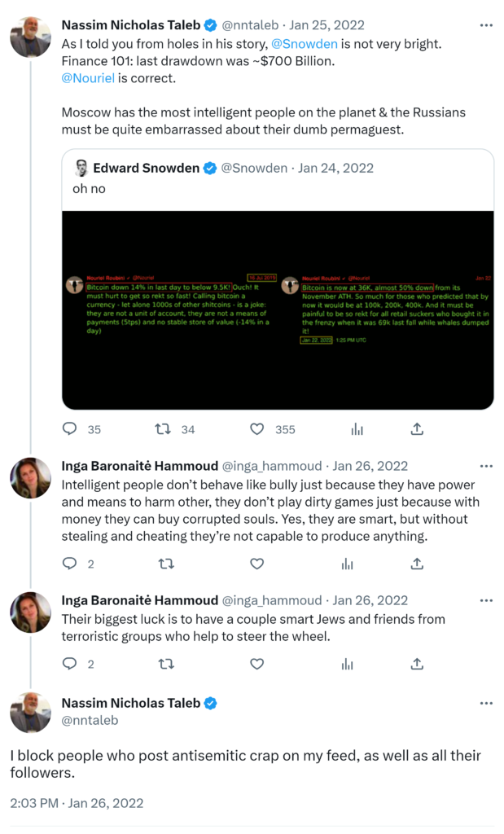Reply to Taleb's top tweet
Image resolution: width=504 pixels, height=834 pixels.
coord(70,429)
